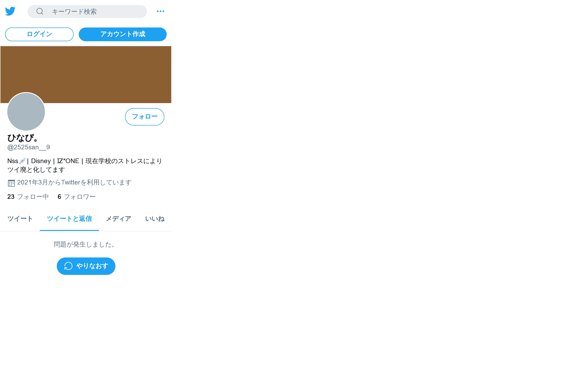Click the @2525san__9 handle
Image resolution: width=588 pixels, height=372 pixels.
point(29,147)
